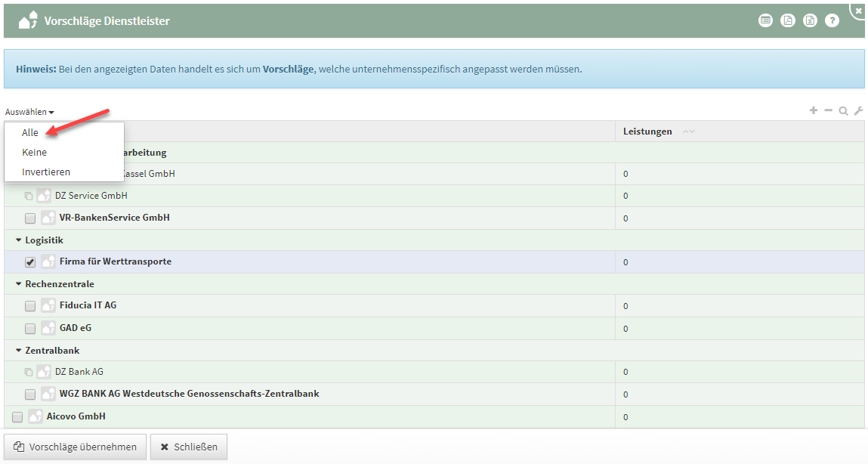Export the list as PDF
The width and height of the screenshot is (868, 464).
[788, 21]
